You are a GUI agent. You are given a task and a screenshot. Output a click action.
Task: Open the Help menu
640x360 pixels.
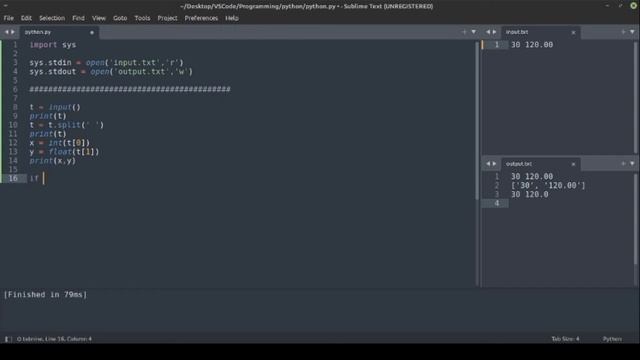pos(232,18)
